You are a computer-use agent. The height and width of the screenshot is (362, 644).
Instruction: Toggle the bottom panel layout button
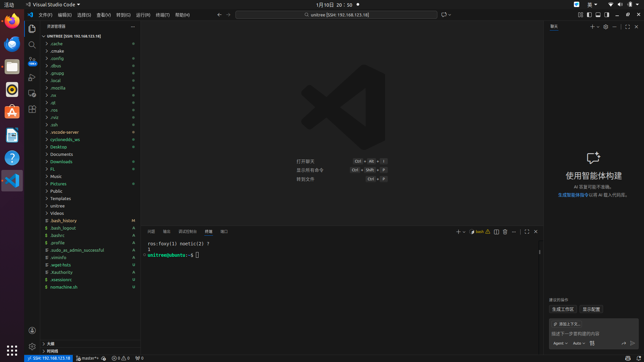pyautogui.click(x=598, y=15)
